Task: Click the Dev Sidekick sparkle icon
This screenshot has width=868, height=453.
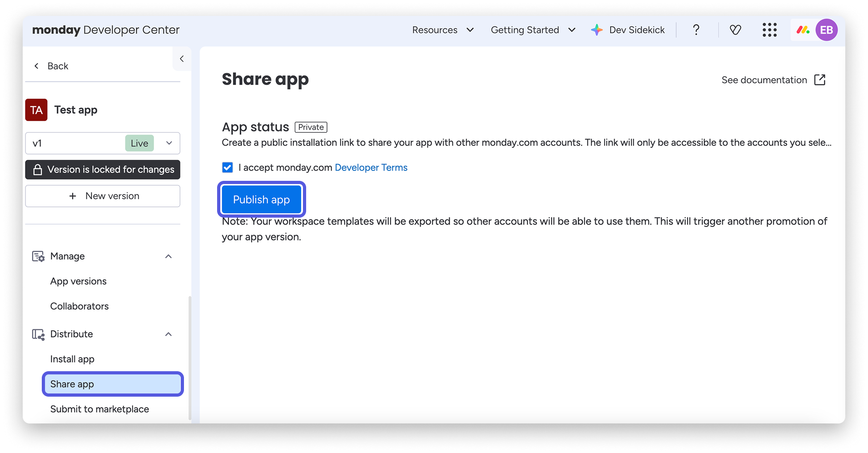Action: click(x=597, y=30)
